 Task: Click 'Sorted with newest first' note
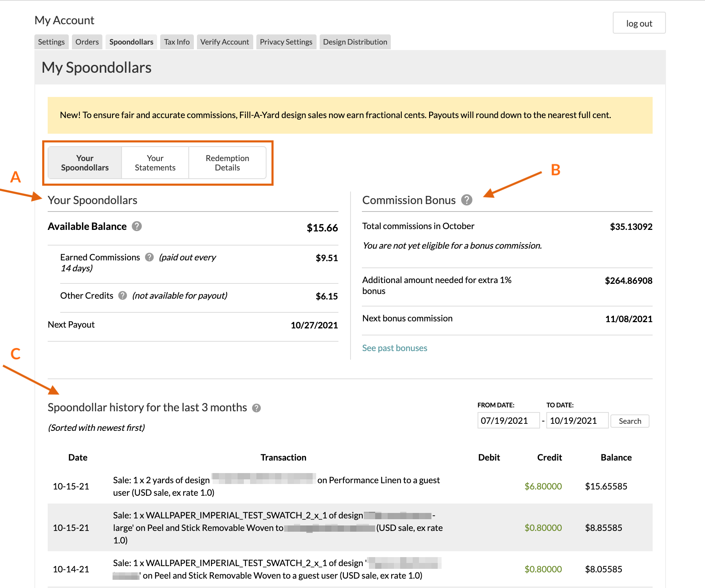tap(96, 428)
